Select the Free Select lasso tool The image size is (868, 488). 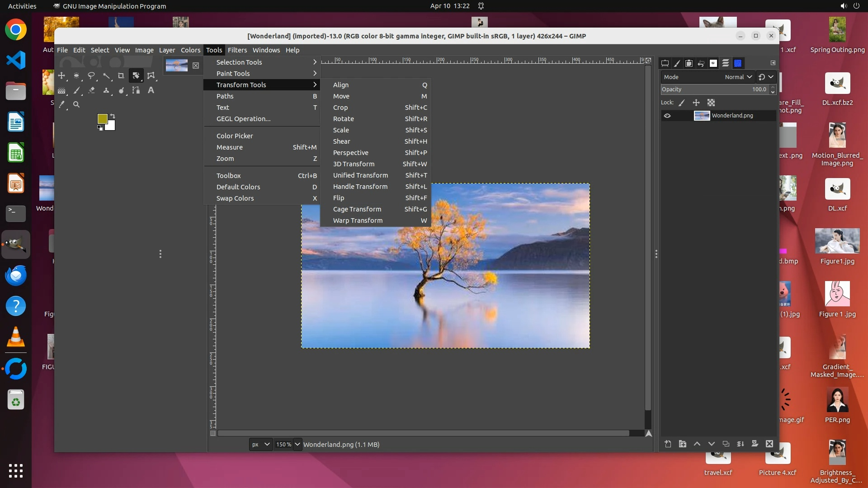(91, 76)
